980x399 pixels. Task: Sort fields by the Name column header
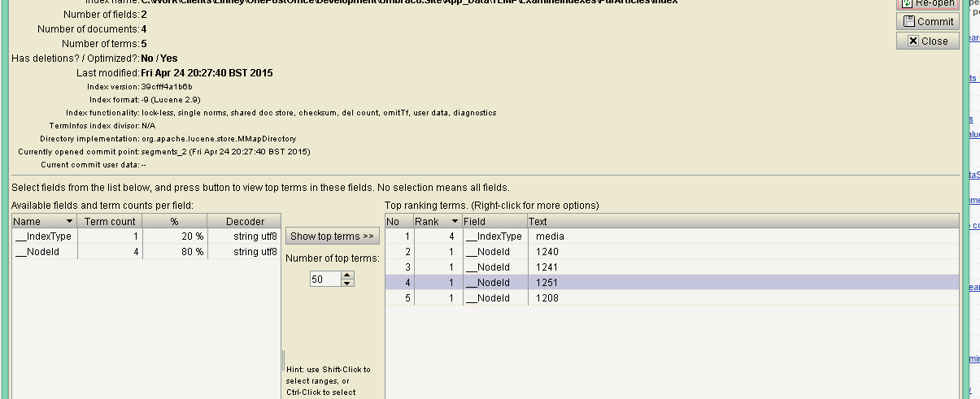click(x=44, y=221)
